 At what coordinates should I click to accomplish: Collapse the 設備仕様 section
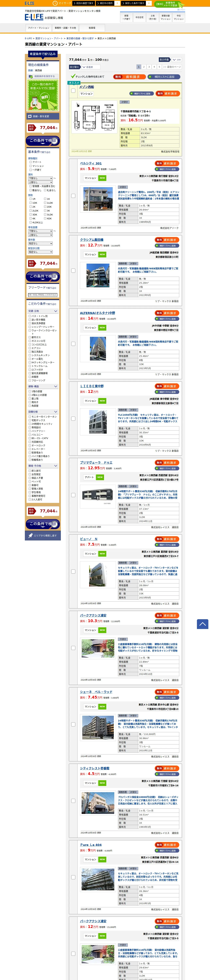pos(43,412)
